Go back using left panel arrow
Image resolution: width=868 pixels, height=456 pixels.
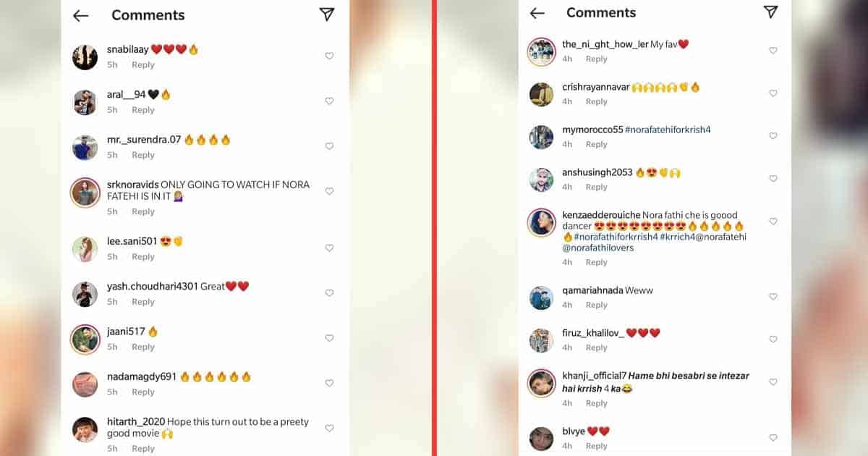click(80, 15)
